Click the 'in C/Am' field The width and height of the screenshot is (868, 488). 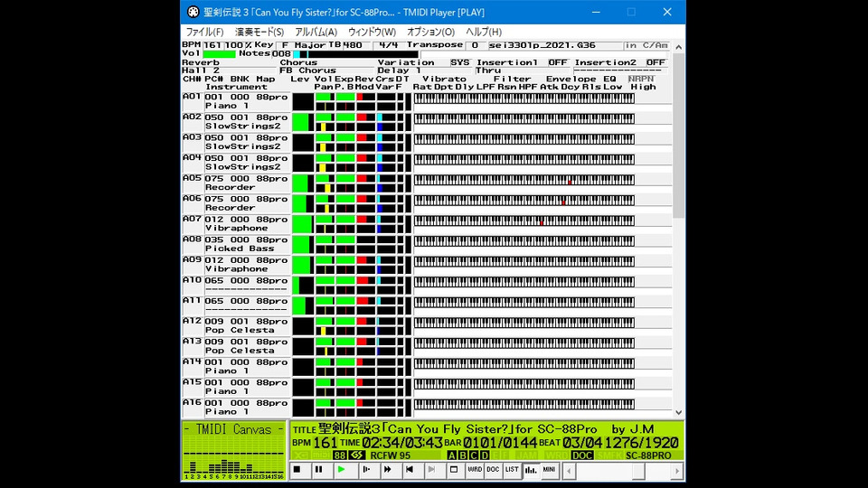[x=646, y=45]
